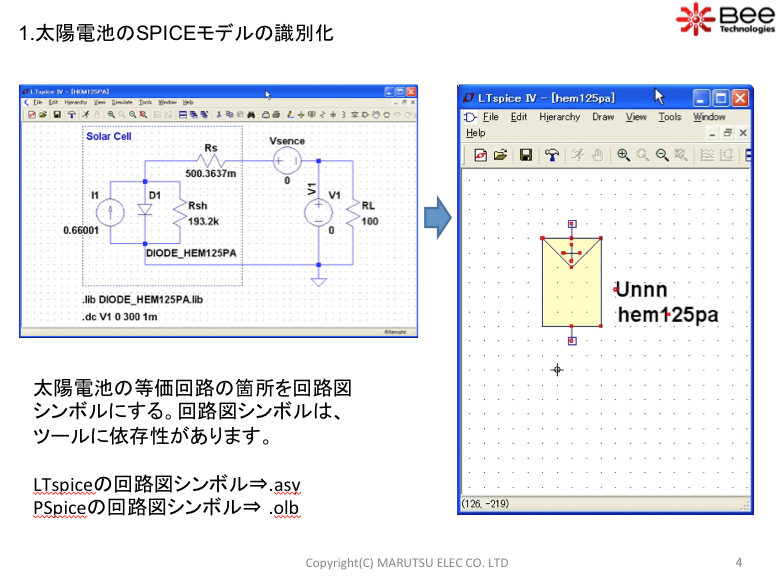
Task: Click Zoom In icon in HEM125PA schematic window
Action: (111, 115)
